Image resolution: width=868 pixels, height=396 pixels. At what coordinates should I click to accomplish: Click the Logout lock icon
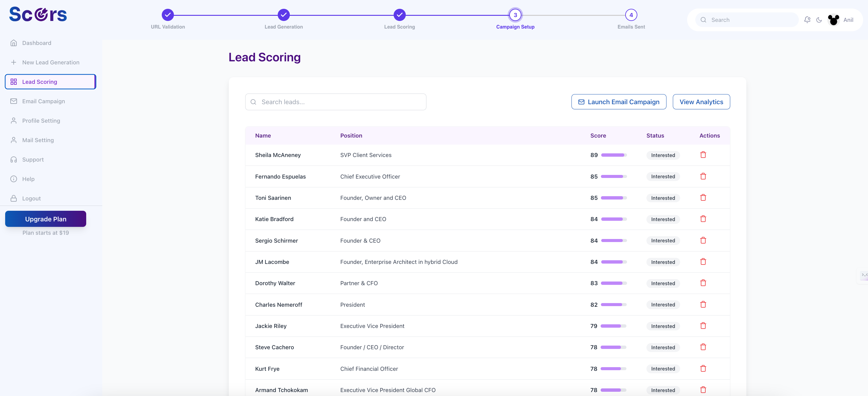click(x=13, y=198)
